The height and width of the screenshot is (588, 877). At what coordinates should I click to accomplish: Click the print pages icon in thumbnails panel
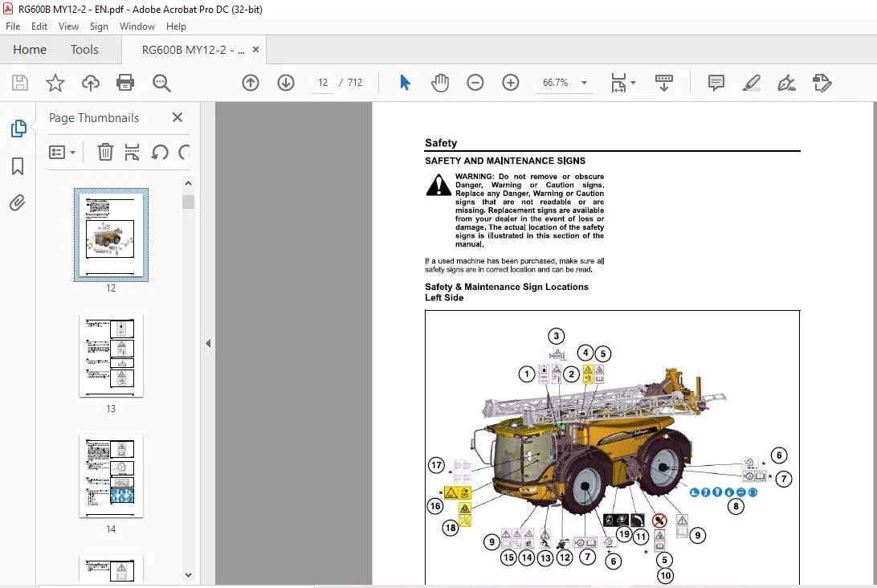(x=132, y=152)
